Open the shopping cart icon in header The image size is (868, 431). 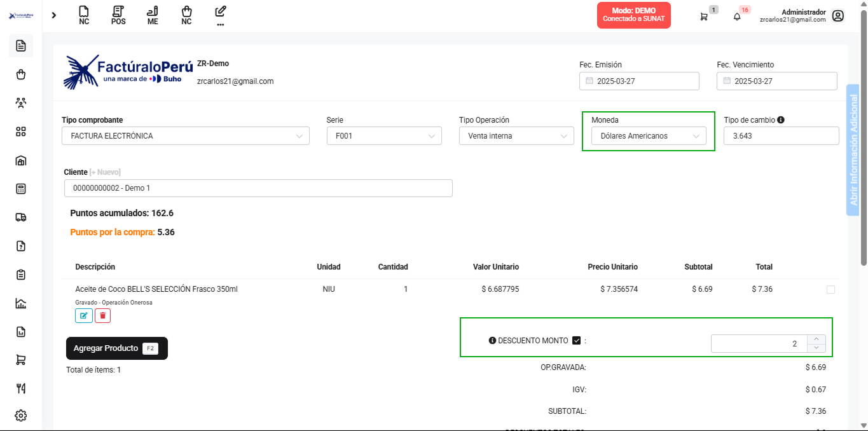point(704,17)
